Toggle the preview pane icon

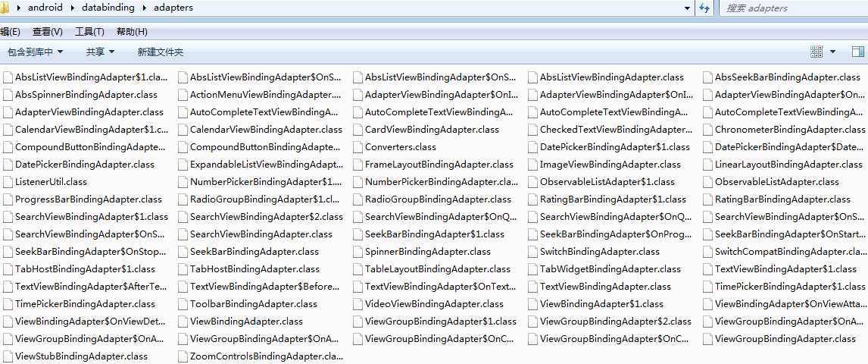(858, 52)
